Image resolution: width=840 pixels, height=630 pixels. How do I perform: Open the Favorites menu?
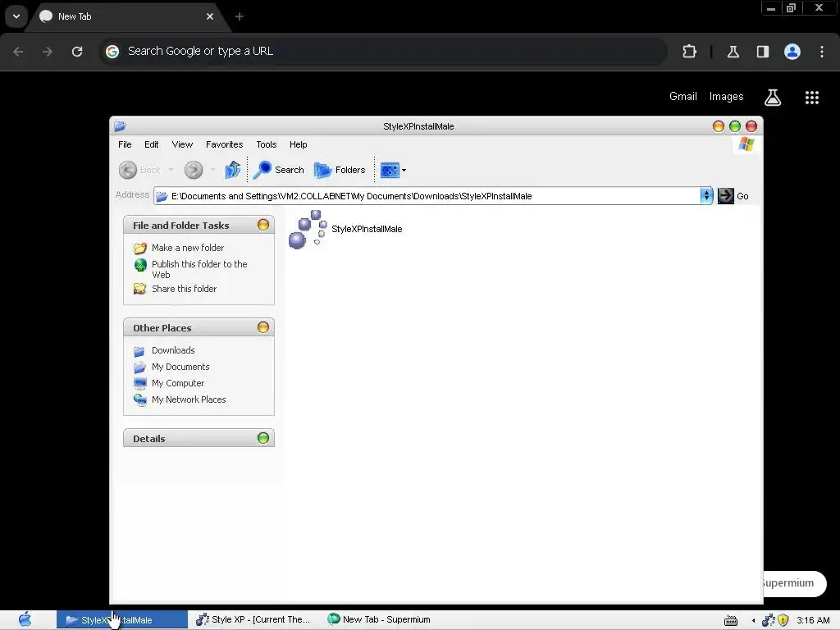[x=225, y=144]
